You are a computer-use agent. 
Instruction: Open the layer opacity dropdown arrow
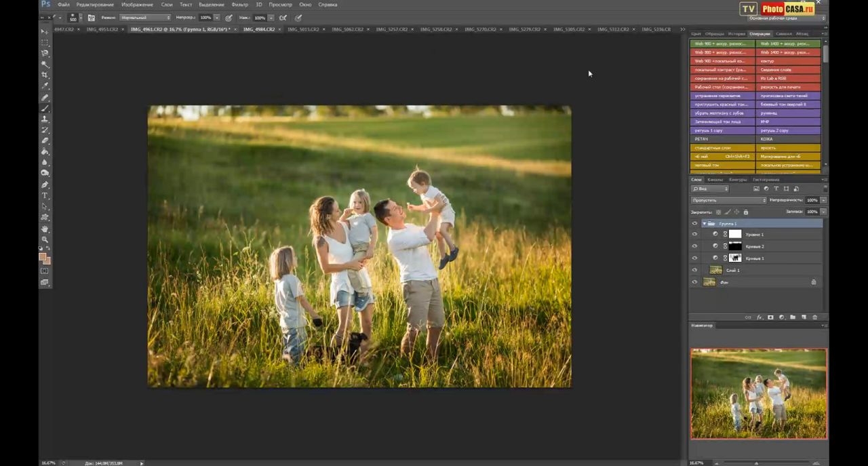point(823,200)
